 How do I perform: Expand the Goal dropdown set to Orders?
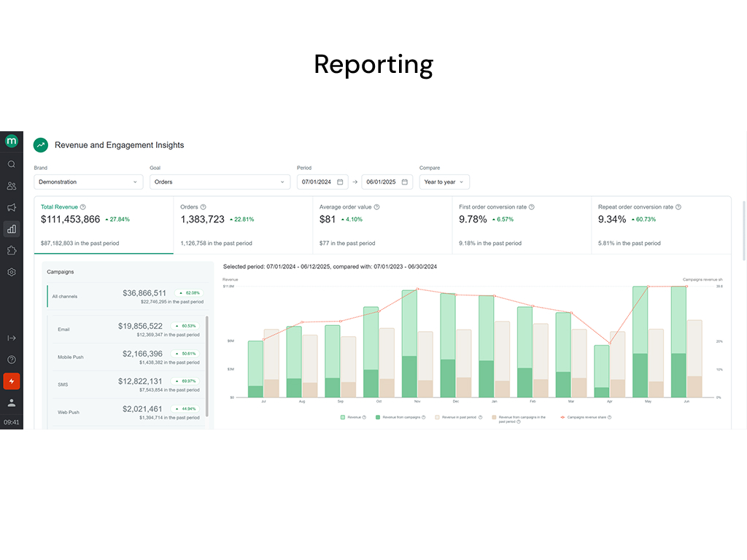coord(219,182)
